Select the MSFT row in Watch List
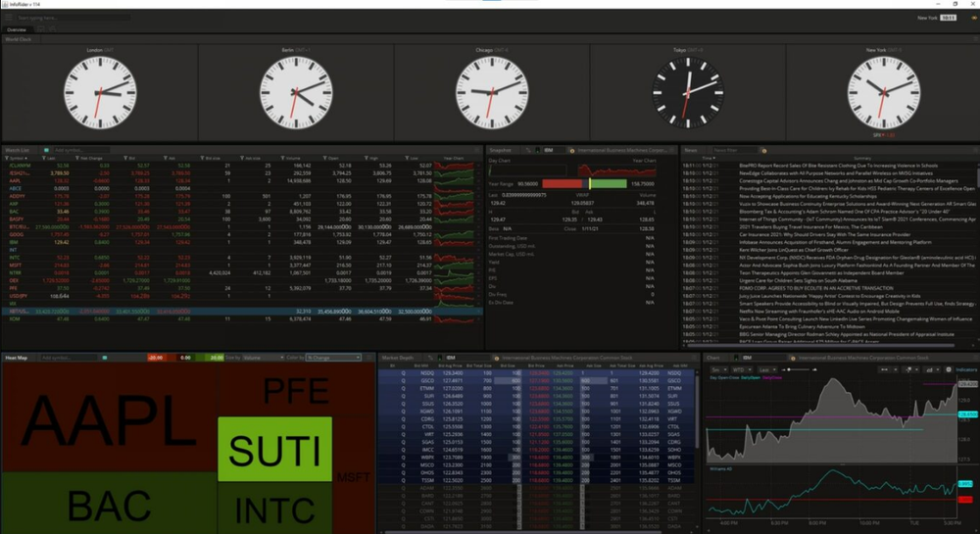 click(x=241, y=265)
